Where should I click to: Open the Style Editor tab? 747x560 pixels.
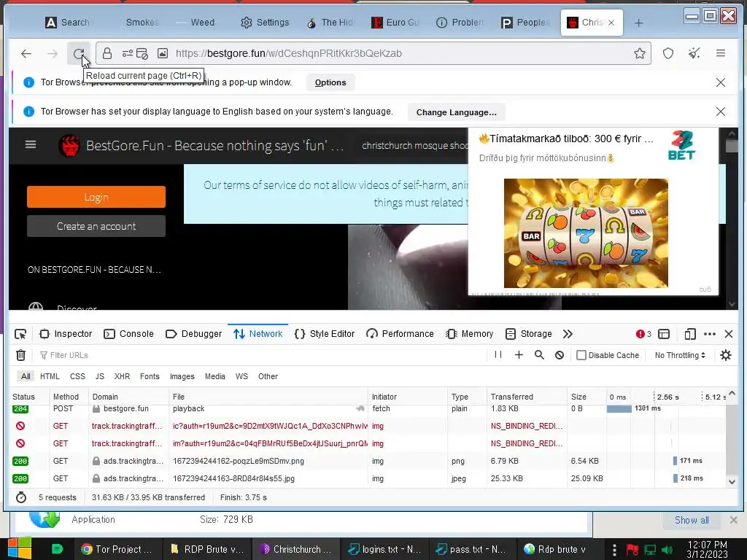coord(325,334)
